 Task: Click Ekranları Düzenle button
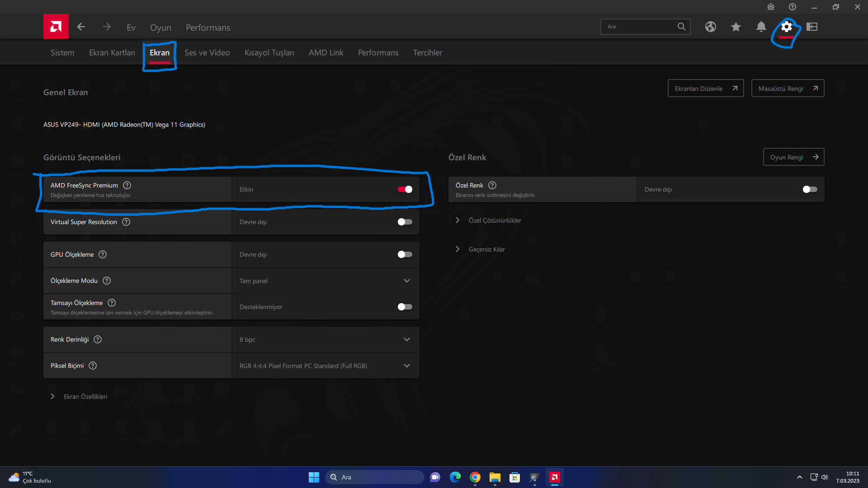[706, 88]
